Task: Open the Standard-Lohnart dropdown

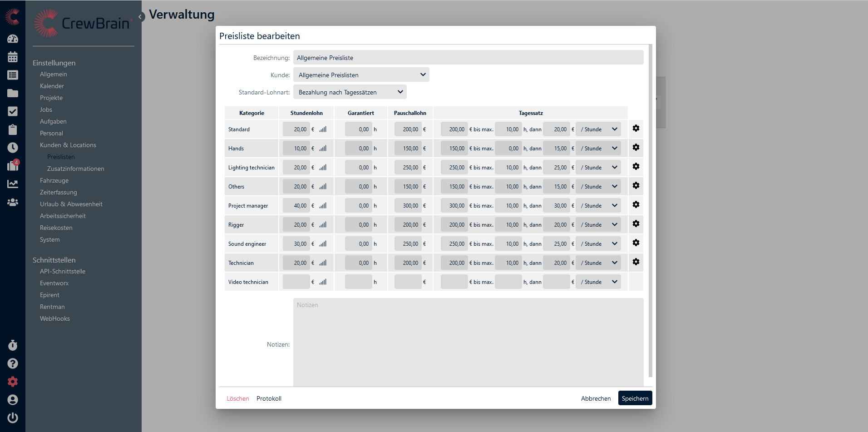Action: pyautogui.click(x=350, y=92)
